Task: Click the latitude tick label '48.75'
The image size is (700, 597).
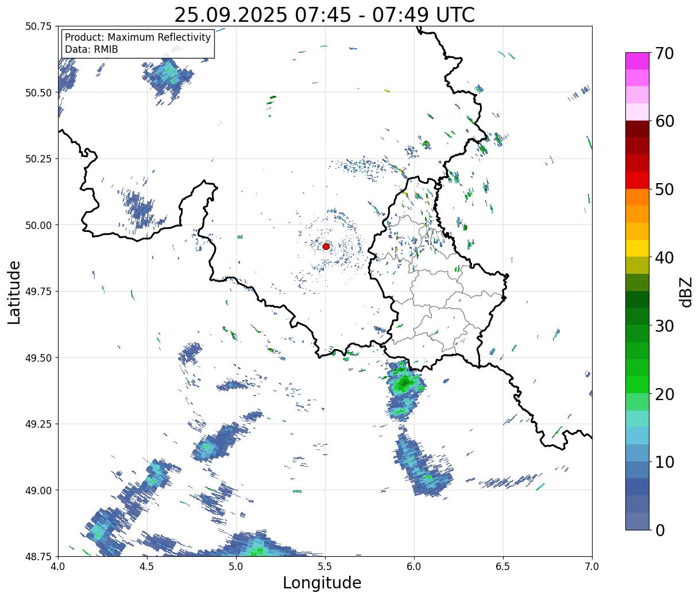Action: coord(38,556)
